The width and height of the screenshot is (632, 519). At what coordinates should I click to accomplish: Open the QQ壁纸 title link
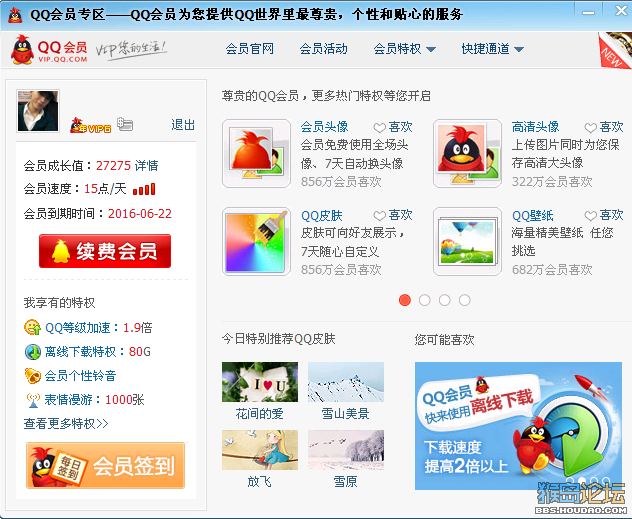click(532, 216)
